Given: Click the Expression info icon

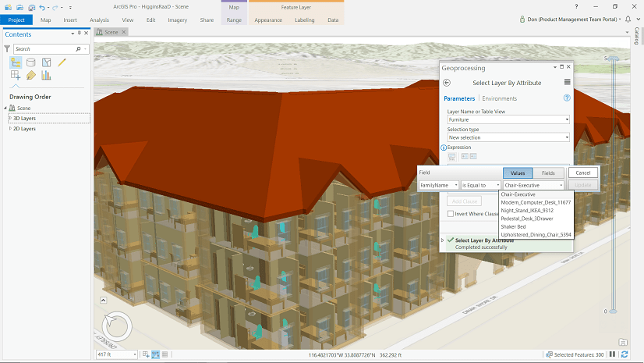Looking at the screenshot, I should click(444, 148).
